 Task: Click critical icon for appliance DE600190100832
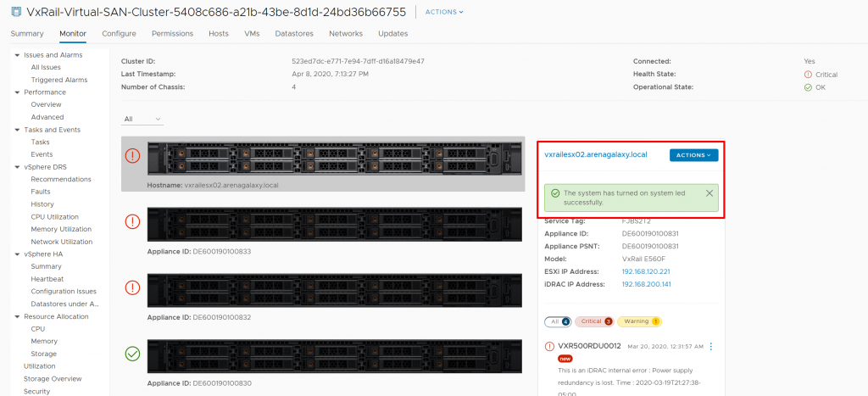click(133, 287)
